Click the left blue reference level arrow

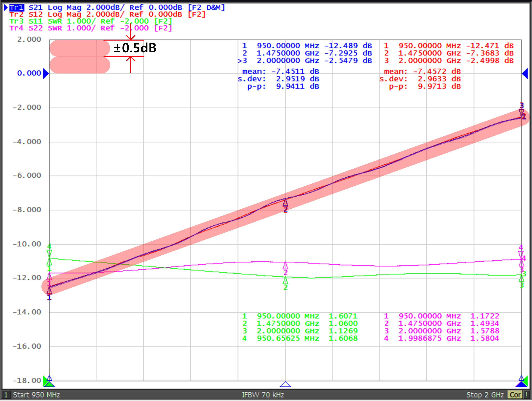coord(45,73)
